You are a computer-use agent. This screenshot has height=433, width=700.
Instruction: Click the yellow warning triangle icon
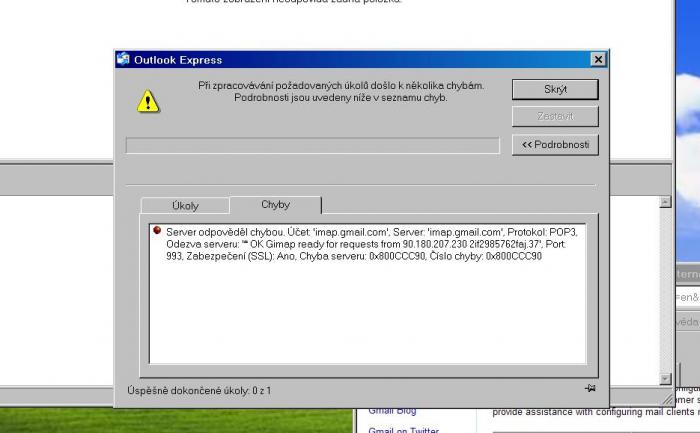click(148, 100)
